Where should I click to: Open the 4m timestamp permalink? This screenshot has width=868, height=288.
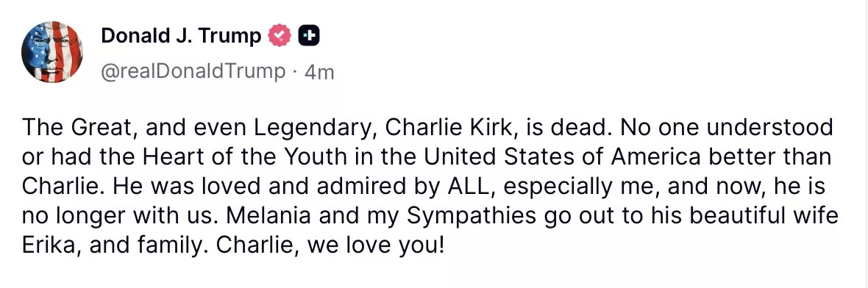point(319,73)
